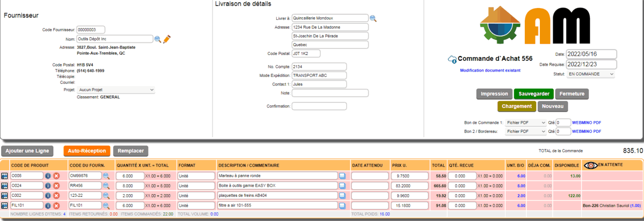This screenshot has width=644, height=221.
Task: Delete line FIL101 with red X
Action: 56,205
